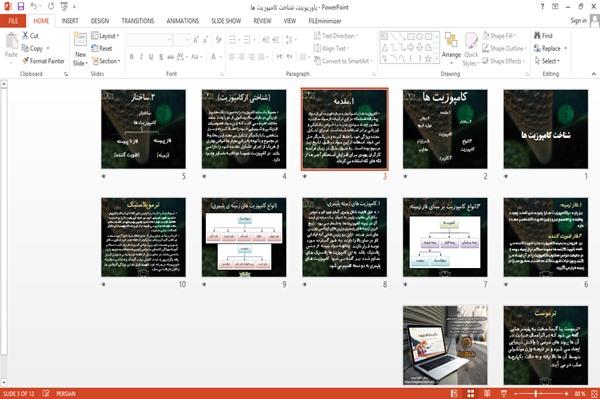Click the Undo arrow icon
Screen dimensions: 600x399
point(34,6)
